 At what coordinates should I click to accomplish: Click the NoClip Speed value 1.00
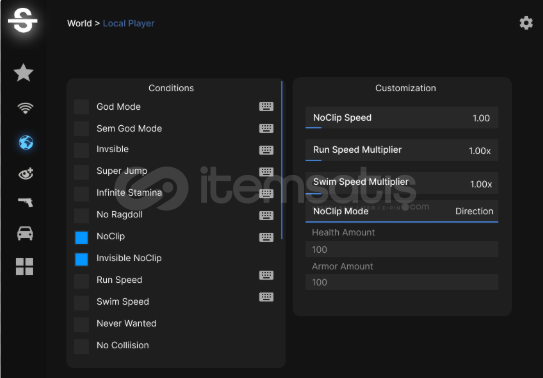(x=481, y=118)
